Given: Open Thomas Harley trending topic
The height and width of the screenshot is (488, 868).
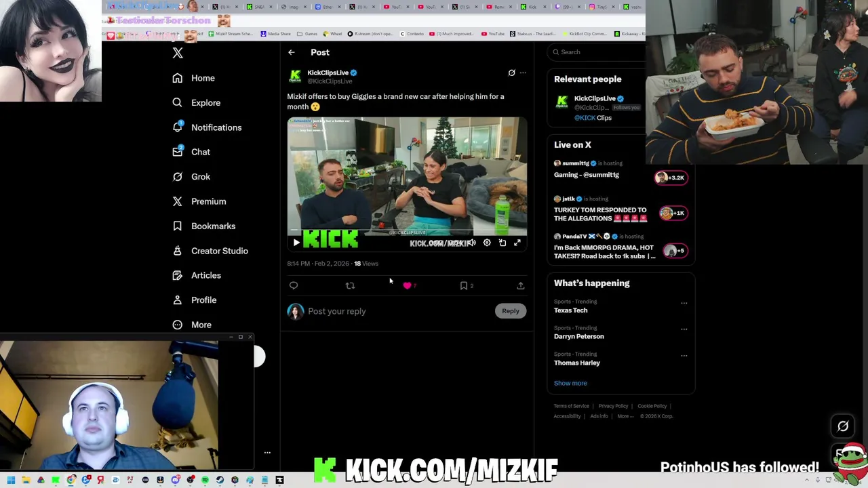Looking at the screenshot, I should click(x=576, y=363).
